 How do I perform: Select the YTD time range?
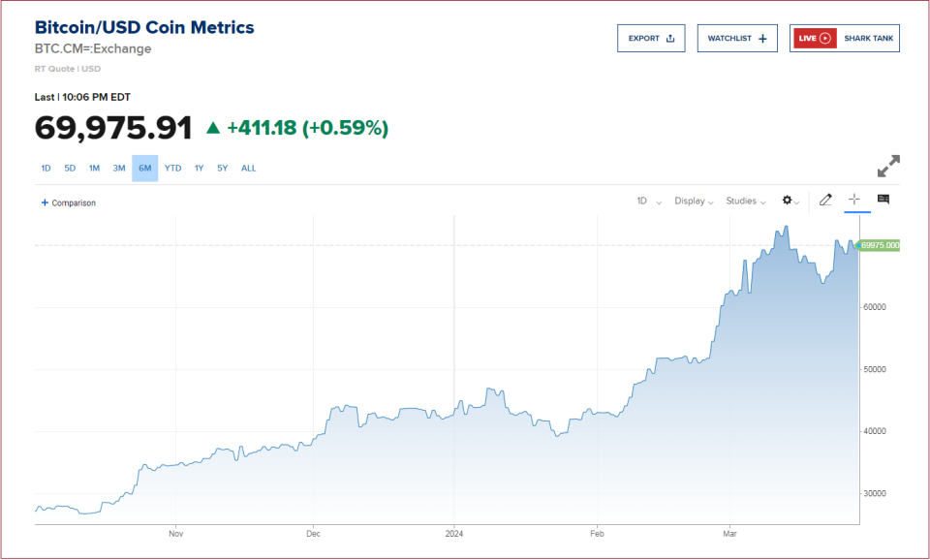click(172, 169)
